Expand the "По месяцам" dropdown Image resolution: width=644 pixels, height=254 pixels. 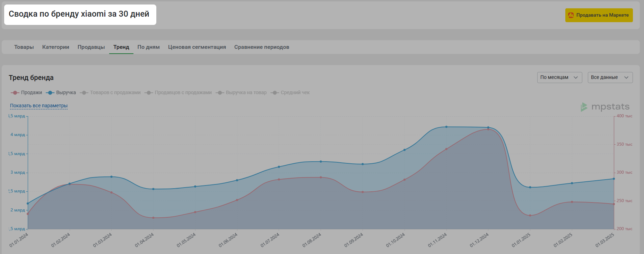click(x=559, y=78)
